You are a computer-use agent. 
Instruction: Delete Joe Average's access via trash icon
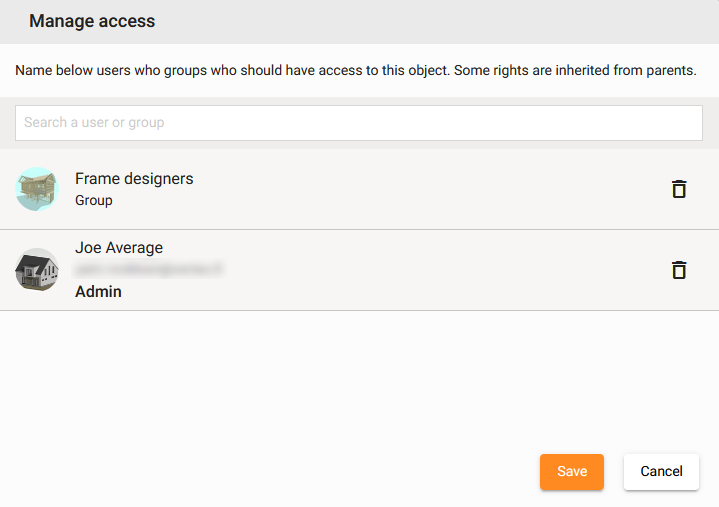coord(679,270)
